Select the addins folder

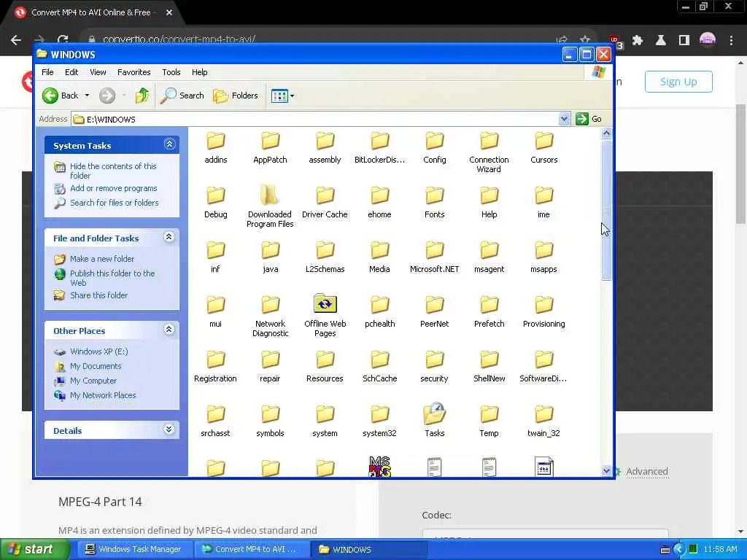pos(216,147)
